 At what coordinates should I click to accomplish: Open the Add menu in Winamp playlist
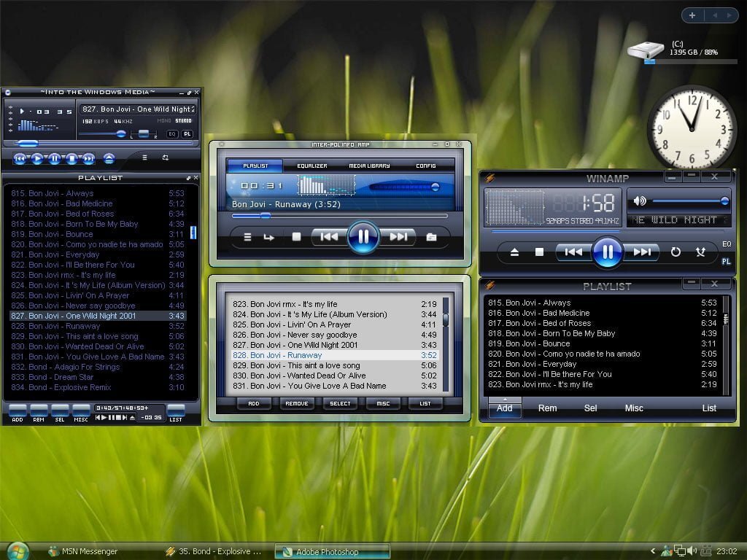(505, 408)
